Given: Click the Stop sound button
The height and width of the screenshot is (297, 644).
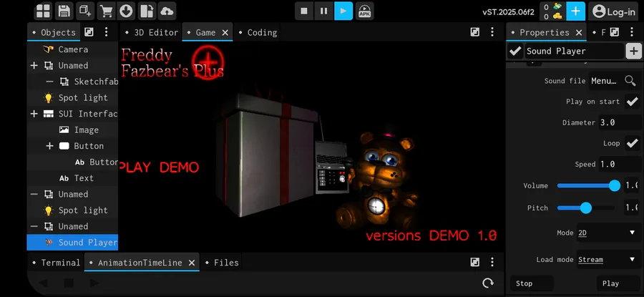Looking at the screenshot, I should pos(532,283).
